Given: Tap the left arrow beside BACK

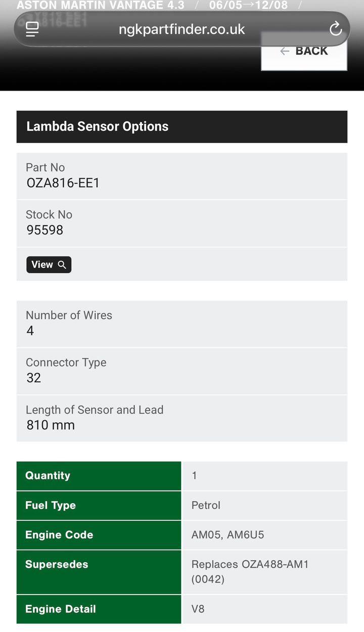Looking at the screenshot, I should (x=285, y=51).
